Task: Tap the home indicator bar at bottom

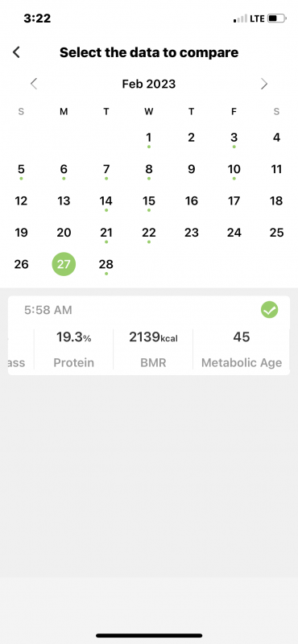Action: (149, 635)
